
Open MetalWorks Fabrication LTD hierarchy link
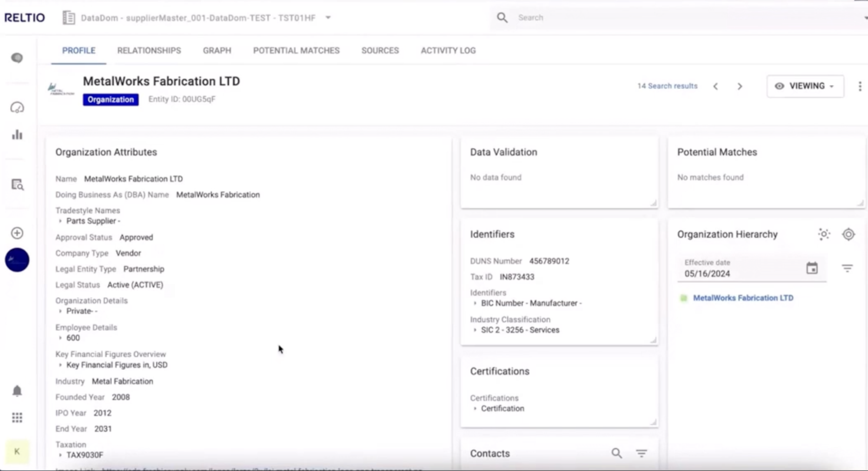click(743, 298)
